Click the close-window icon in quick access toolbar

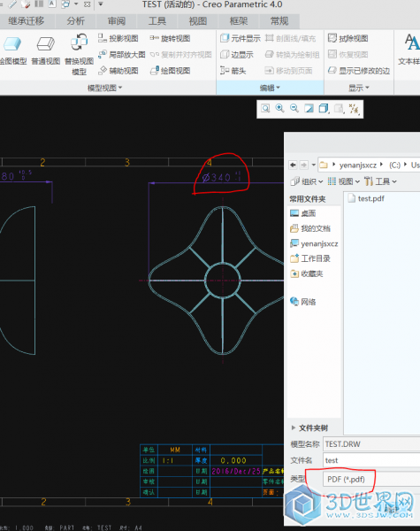(88, 4)
